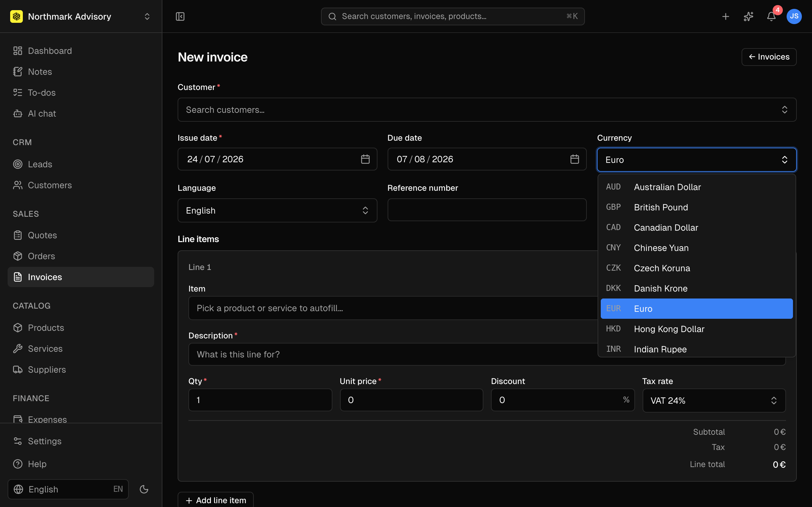
Task: Collapse the sidebar panel icon
Action: pos(180,16)
